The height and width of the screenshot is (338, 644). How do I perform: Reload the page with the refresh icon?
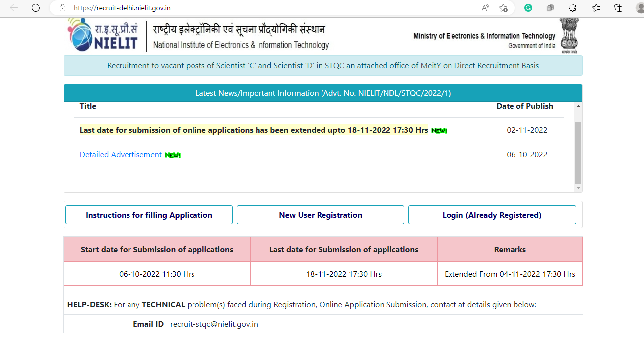click(36, 8)
